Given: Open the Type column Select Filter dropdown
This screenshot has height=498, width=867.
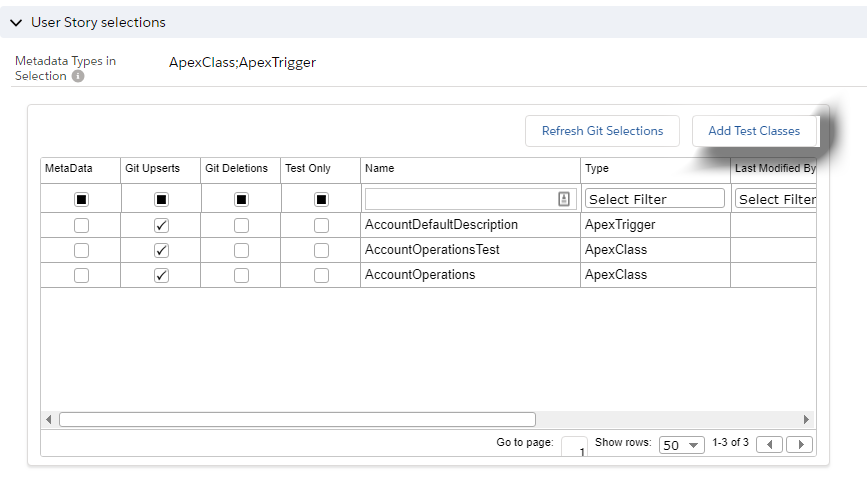Looking at the screenshot, I should [655, 199].
